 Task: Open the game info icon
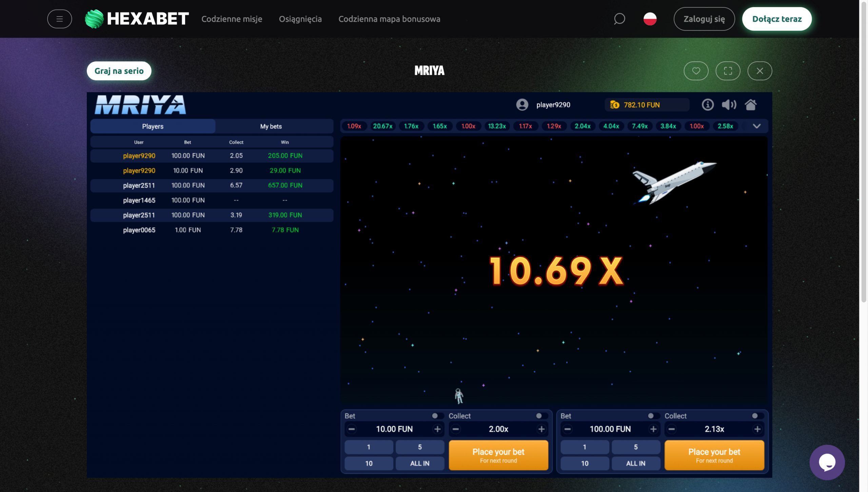(707, 105)
